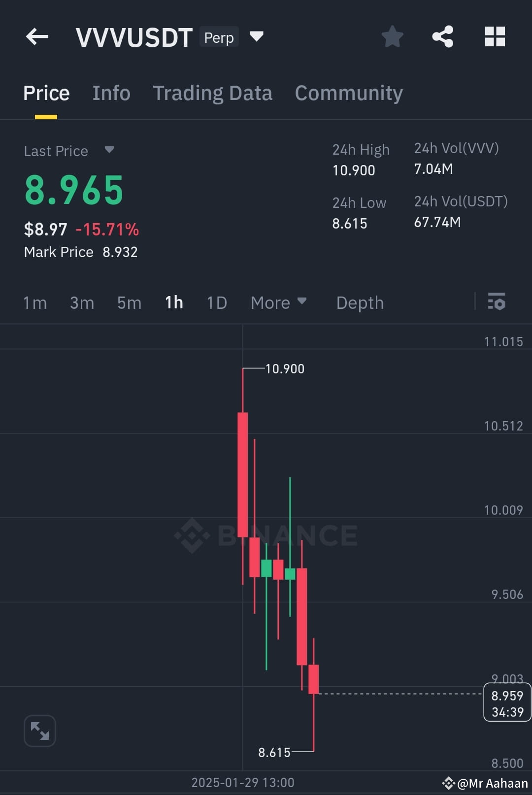Switch to the Info tab
This screenshot has width=532, height=795.
(111, 93)
